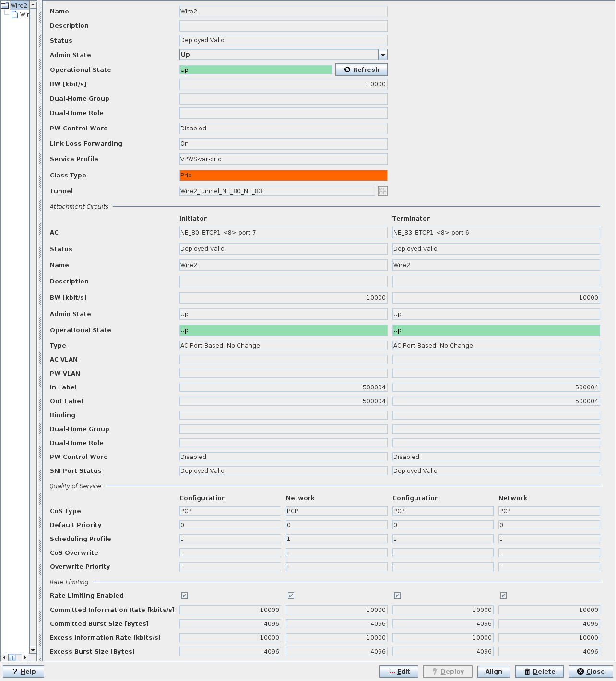The image size is (616, 681).
Task: Click the Wire2 folder icon in tree
Action: point(5,6)
